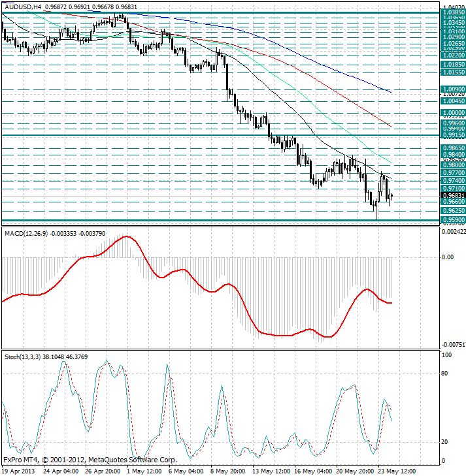Click the 26 Apr 20:00 time label
Image resolution: width=466 pixels, height=476 pixels.
pyautogui.click(x=103, y=471)
